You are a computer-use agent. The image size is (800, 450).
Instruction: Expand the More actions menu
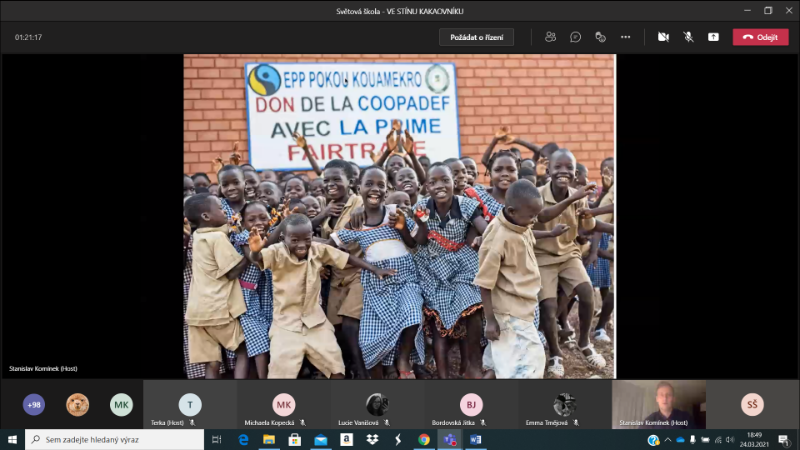point(626,37)
